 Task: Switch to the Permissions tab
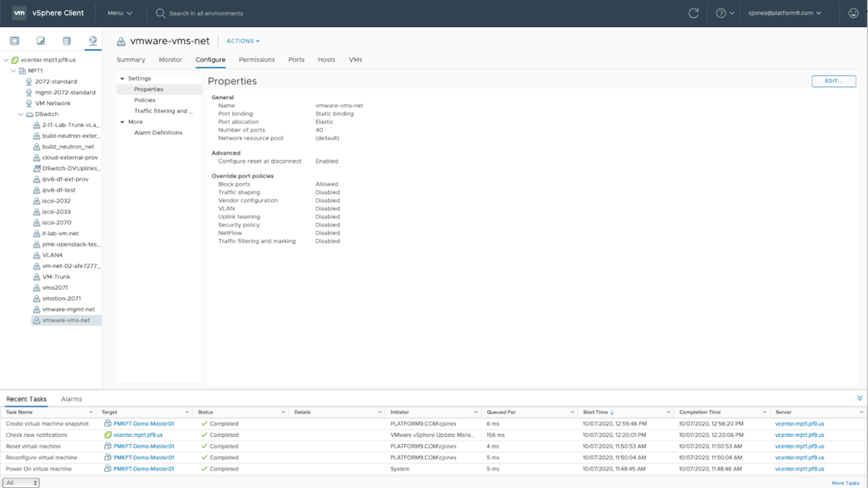click(256, 60)
